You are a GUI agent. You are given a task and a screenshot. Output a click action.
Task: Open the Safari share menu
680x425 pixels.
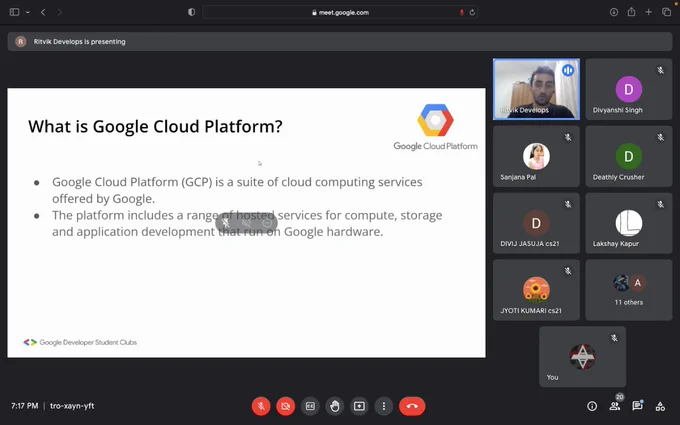631,12
